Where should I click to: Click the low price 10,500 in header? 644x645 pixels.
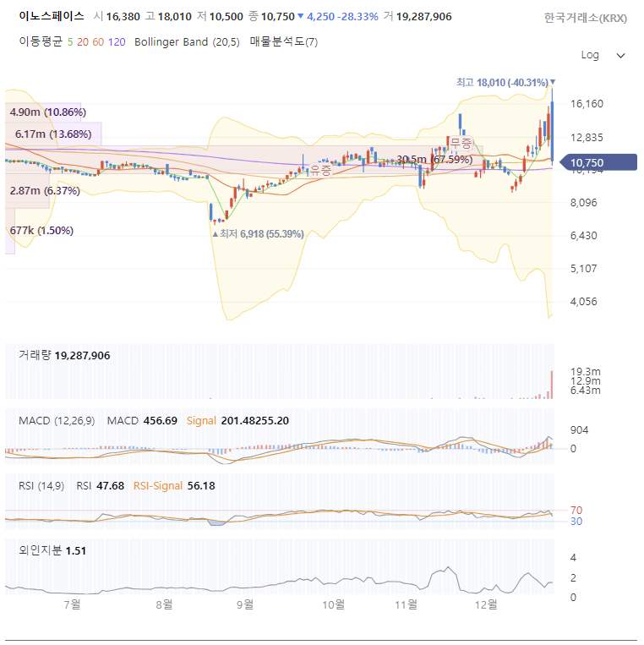tap(226, 17)
